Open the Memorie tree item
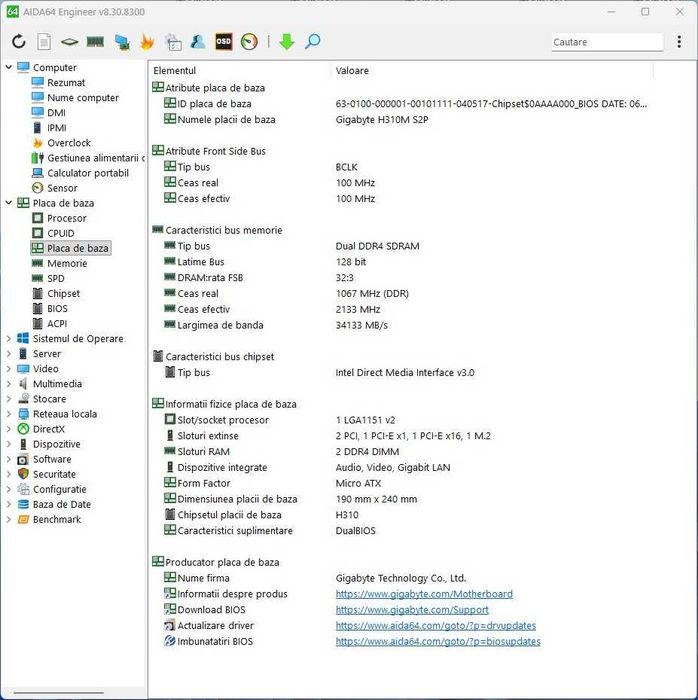This screenshot has width=698, height=700. [67, 263]
